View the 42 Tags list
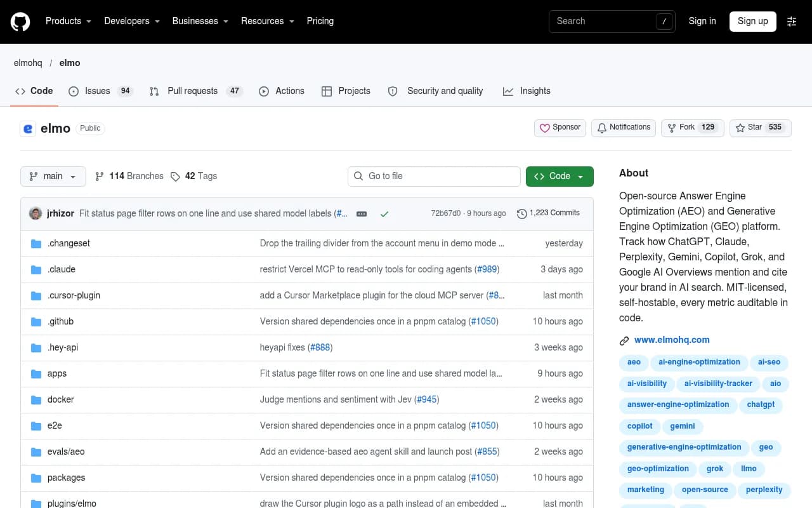The width and height of the screenshot is (812, 508). pyautogui.click(x=194, y=176)
